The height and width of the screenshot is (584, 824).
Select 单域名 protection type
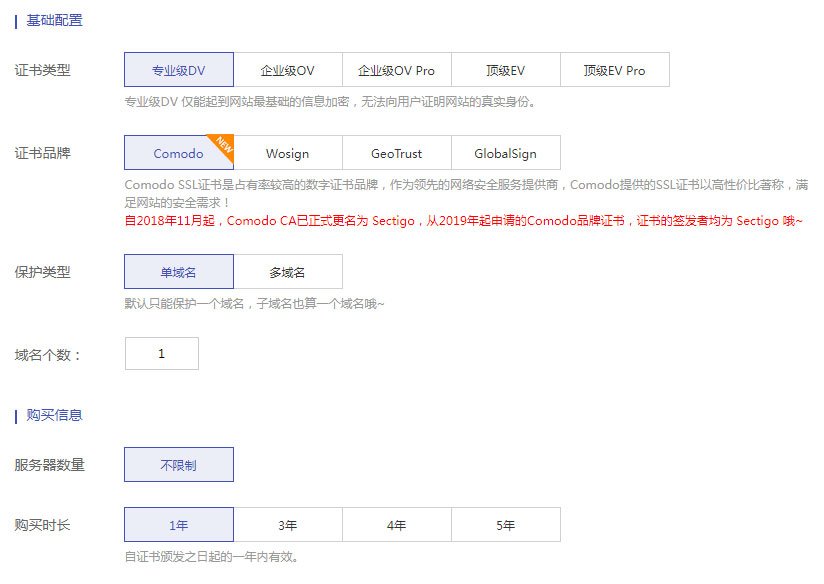[x=179, y=271]
